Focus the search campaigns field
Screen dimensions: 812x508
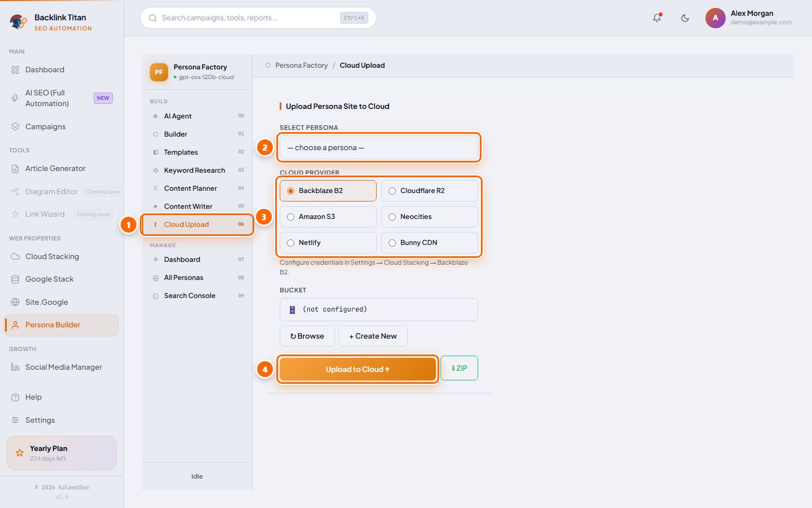(258, 18)
